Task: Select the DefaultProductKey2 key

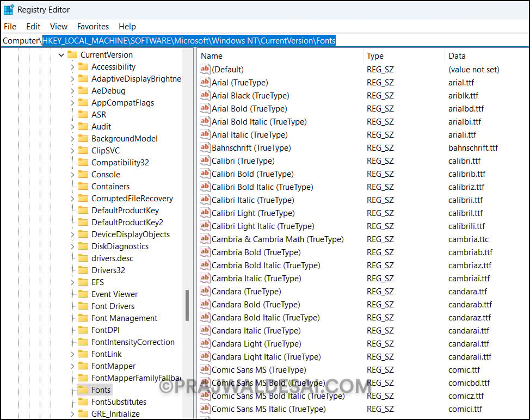Action: (x=127, y=223)
